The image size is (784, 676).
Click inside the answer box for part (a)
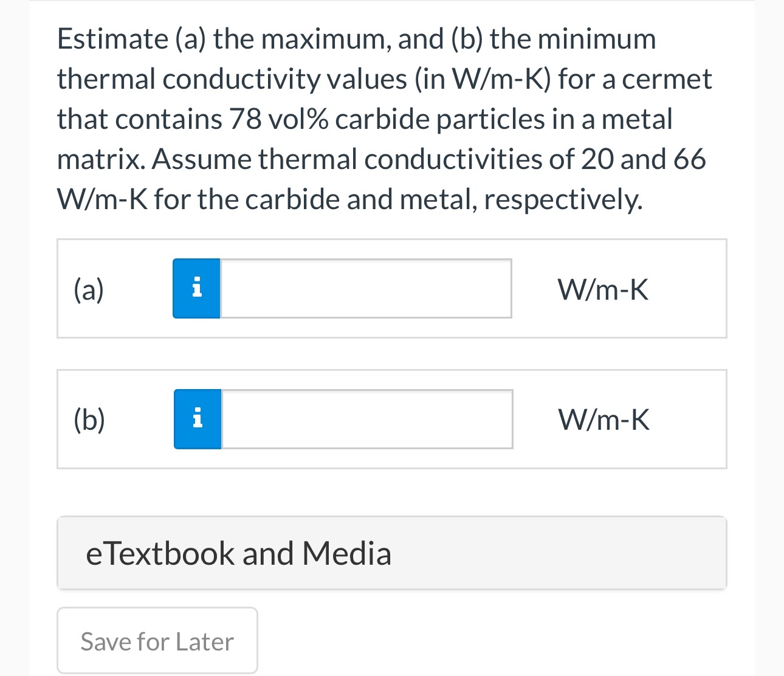[x=365, y=289]
